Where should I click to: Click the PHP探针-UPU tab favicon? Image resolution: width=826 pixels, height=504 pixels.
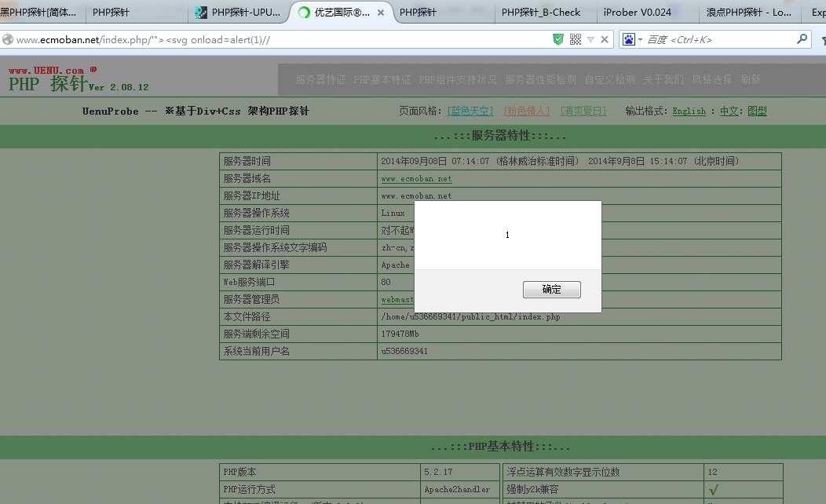click(x=201, y=13)
